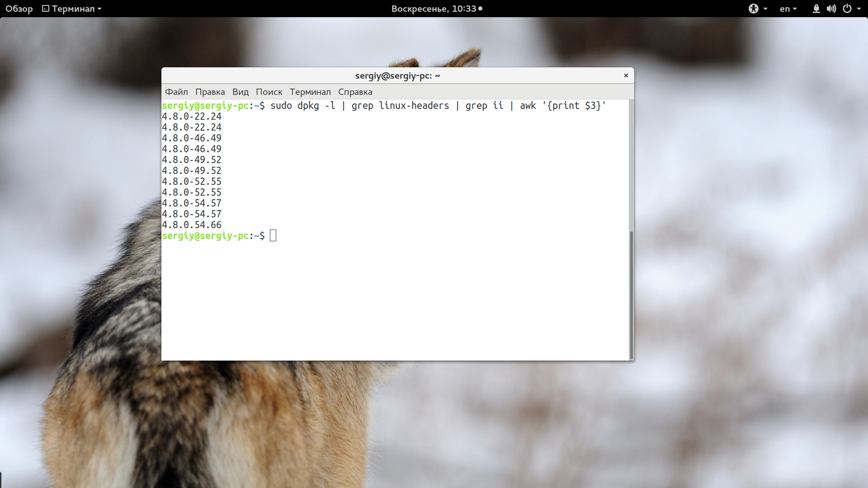Open the accessibility menu icon
868x488 pixels.
[x=754, y=9]
